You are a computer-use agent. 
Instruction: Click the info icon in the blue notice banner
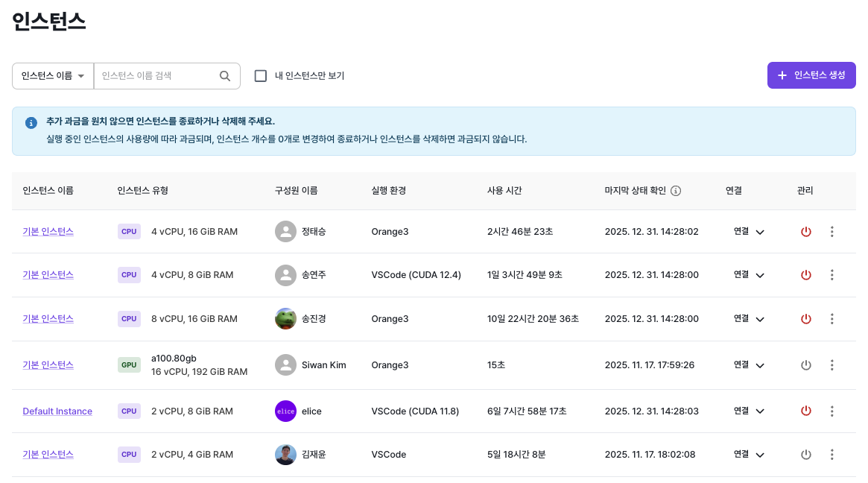pos(31,122)
